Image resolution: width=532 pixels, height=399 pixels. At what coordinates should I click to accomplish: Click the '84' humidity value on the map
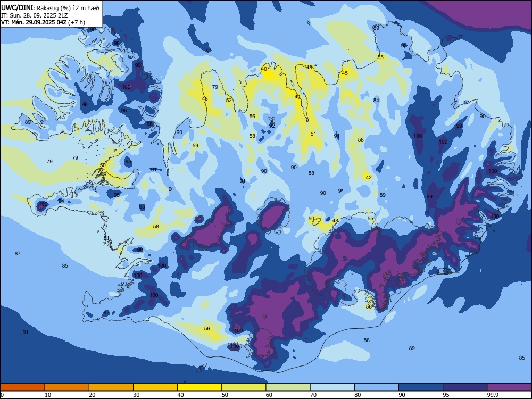coord(376,100)
